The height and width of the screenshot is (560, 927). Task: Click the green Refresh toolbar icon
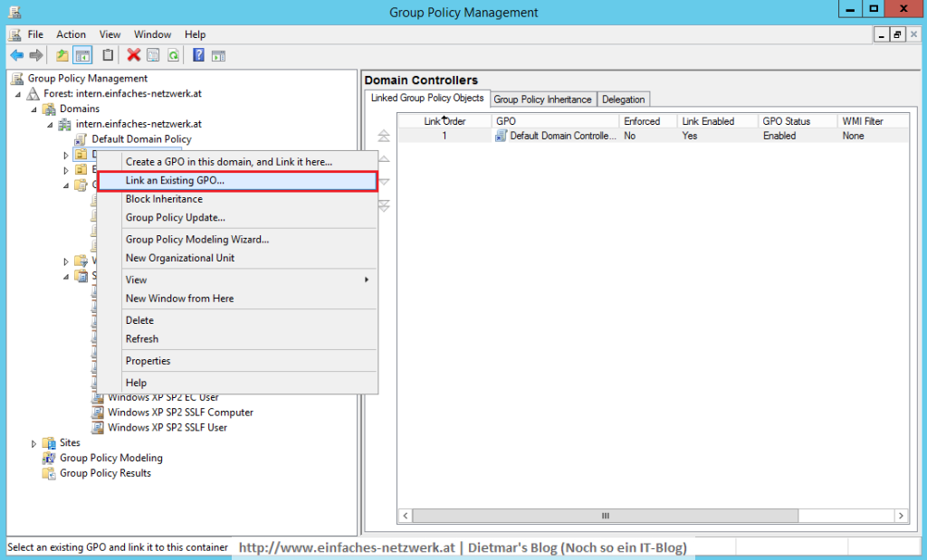click(173, 55)
